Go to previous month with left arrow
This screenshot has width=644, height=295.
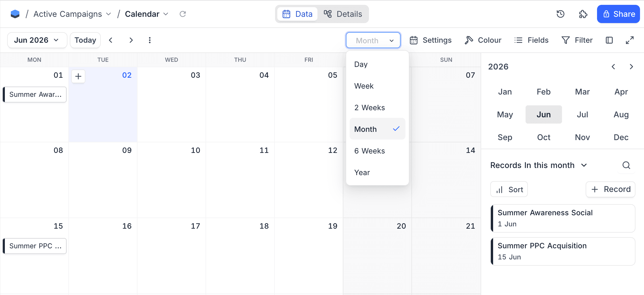[111, 40]
